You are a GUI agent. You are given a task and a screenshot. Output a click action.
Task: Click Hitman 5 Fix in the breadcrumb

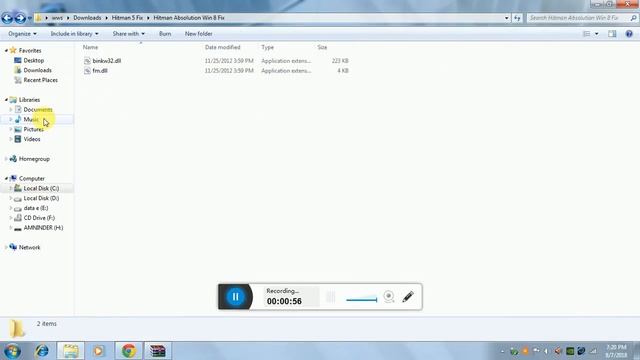[127, 18]
